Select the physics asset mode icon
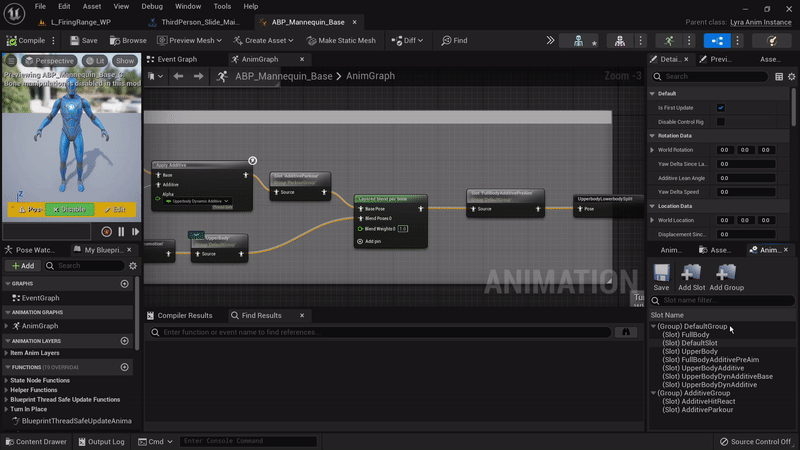 (x=772, y=40)
